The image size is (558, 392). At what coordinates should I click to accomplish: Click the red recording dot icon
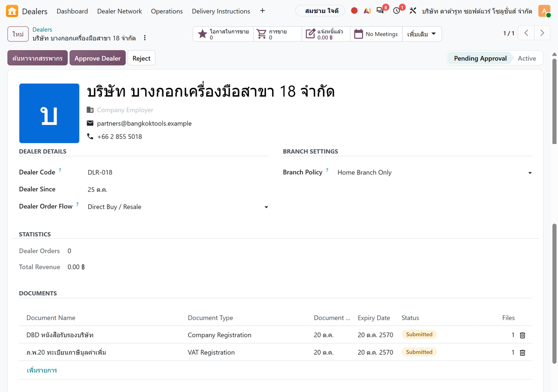[x=354, y=11]
